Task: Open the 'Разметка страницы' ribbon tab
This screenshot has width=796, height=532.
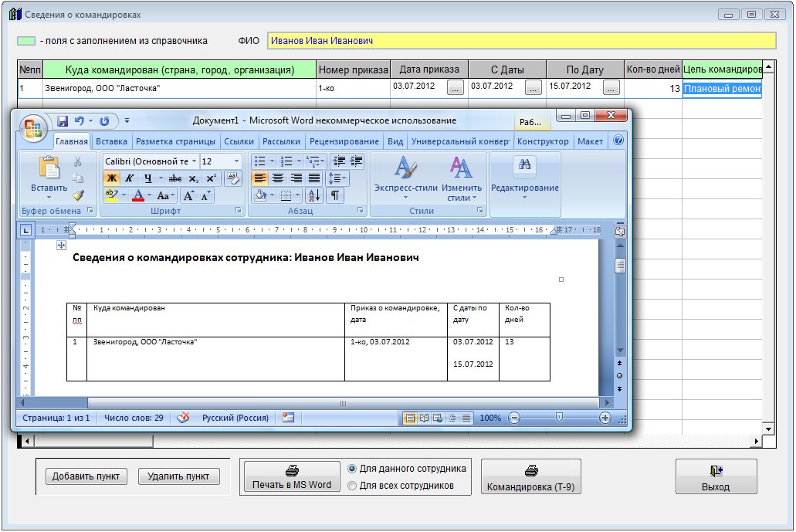Action: click(x=175, y=141)
